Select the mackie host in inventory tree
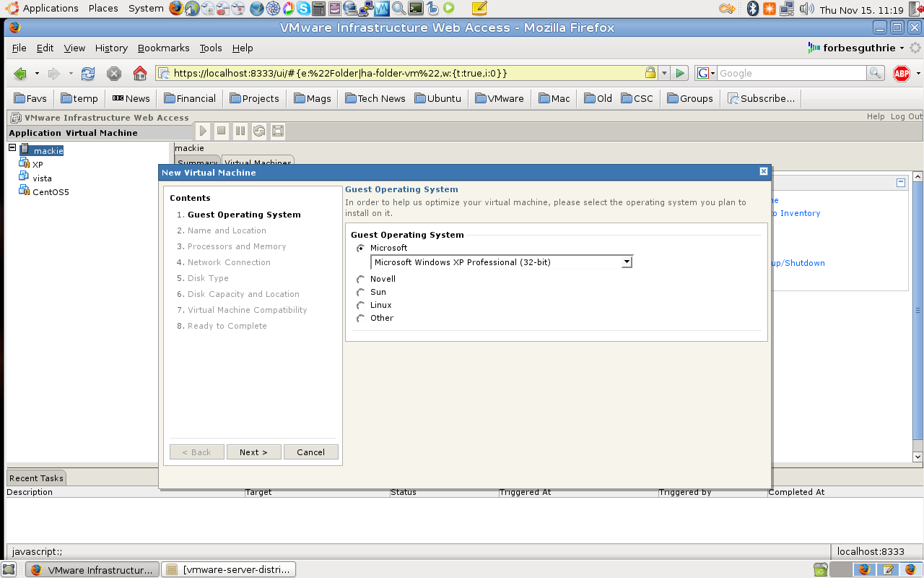The width and height of the screenshot is (924, 578). point(42,150)
